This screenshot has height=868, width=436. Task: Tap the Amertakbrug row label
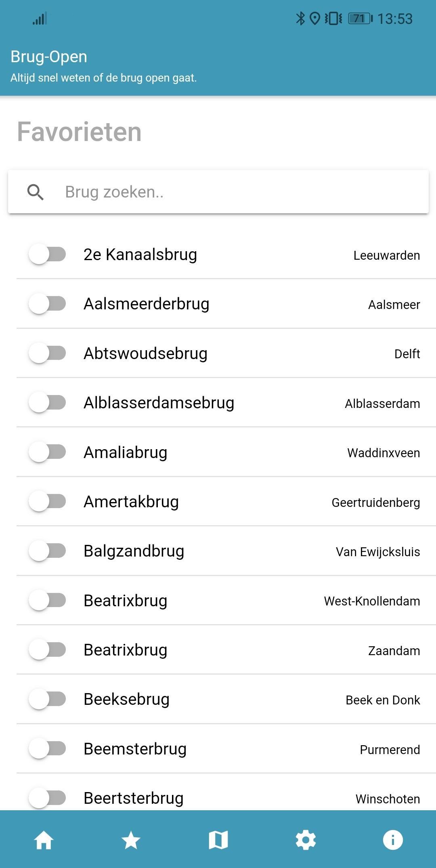[x=131, y=502]
